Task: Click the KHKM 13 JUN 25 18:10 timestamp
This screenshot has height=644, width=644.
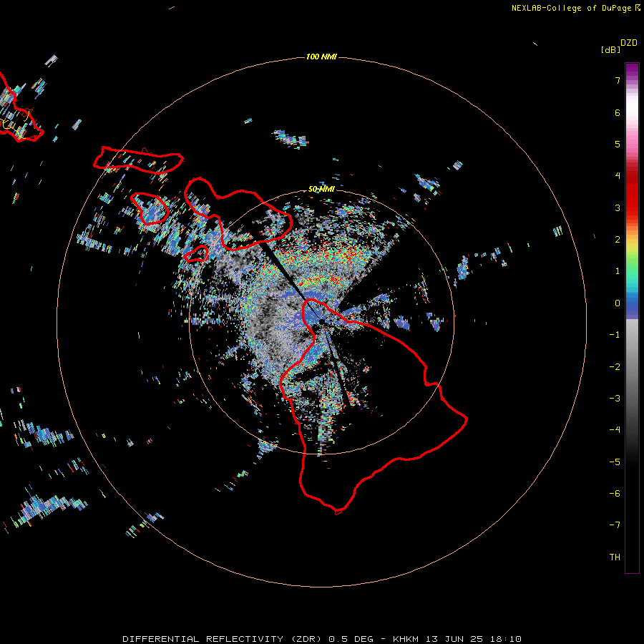Action: coord(457,639)
